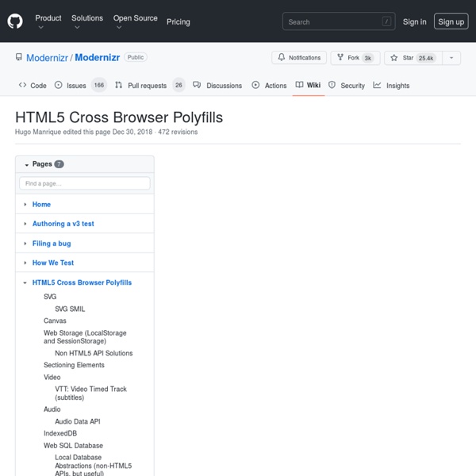This screenshot has width=476, height=476.
Task: Jump to Web Storage section
Action: point(85,337)
